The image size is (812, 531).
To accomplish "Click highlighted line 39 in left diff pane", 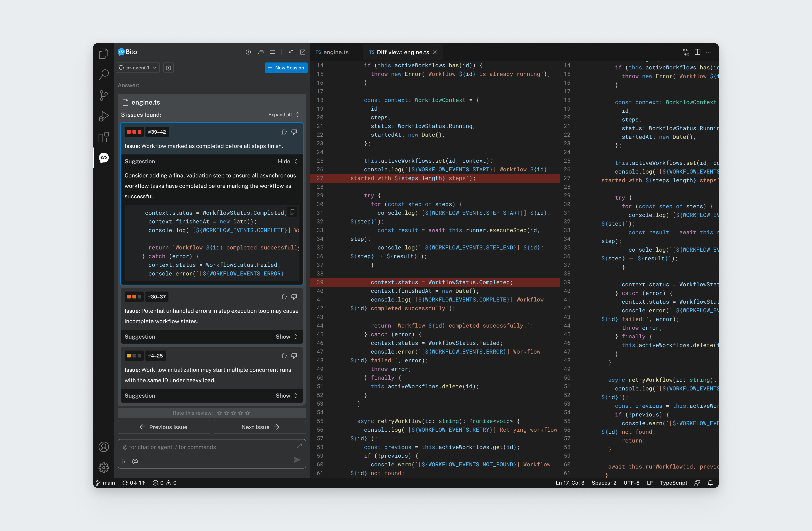I will pos(435,283).
